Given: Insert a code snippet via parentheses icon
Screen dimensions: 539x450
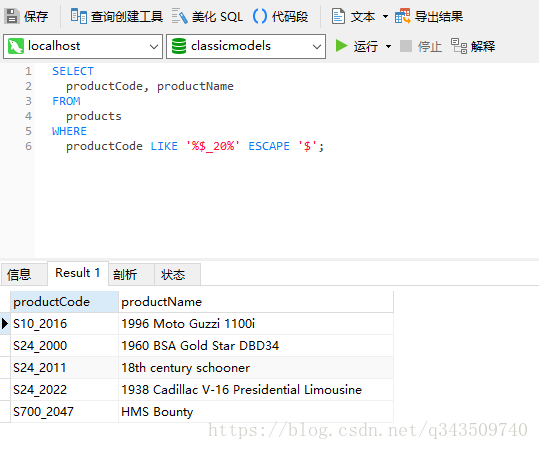Looking at the screenshot, I should coord(260,16).
